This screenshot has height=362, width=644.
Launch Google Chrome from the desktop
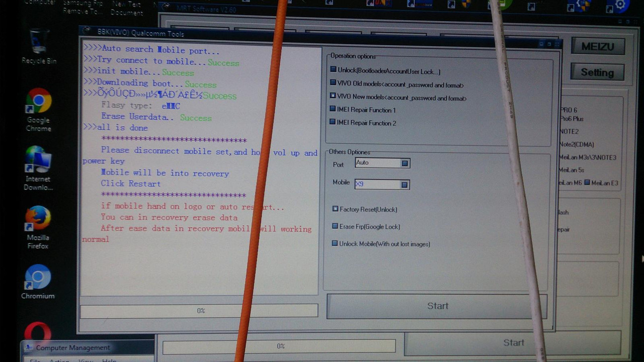click(39, 110)
